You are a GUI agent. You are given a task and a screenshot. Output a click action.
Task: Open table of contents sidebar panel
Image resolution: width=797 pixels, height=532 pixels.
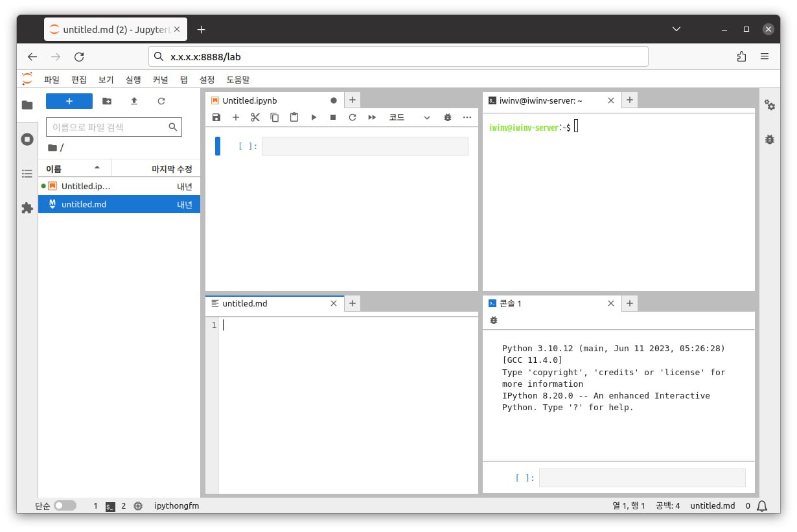click(27, 174)
